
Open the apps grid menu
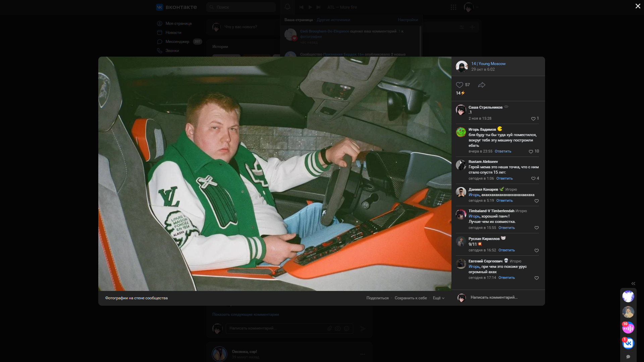pyautogui.click(x=453, y=7)
